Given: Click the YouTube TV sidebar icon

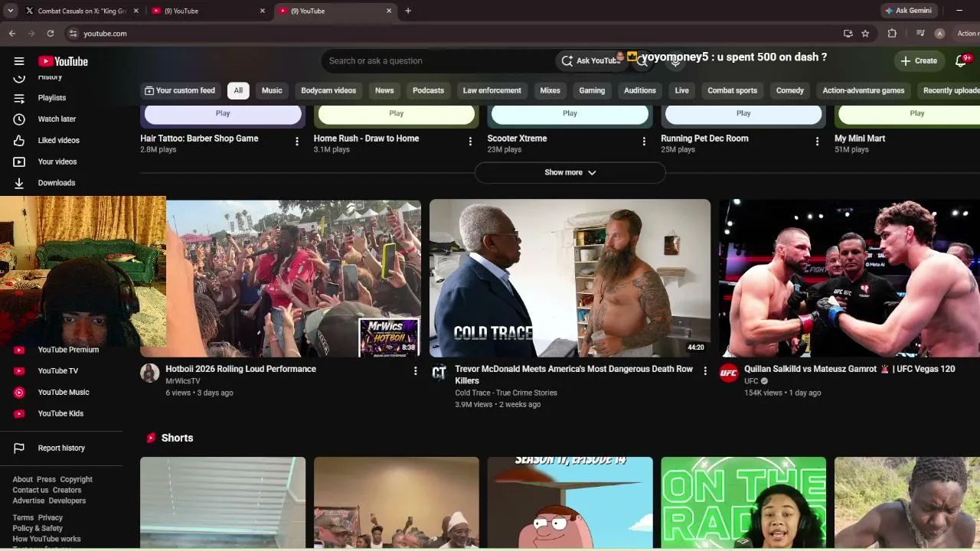Looking at the screenshot, I should coord(19,371).
